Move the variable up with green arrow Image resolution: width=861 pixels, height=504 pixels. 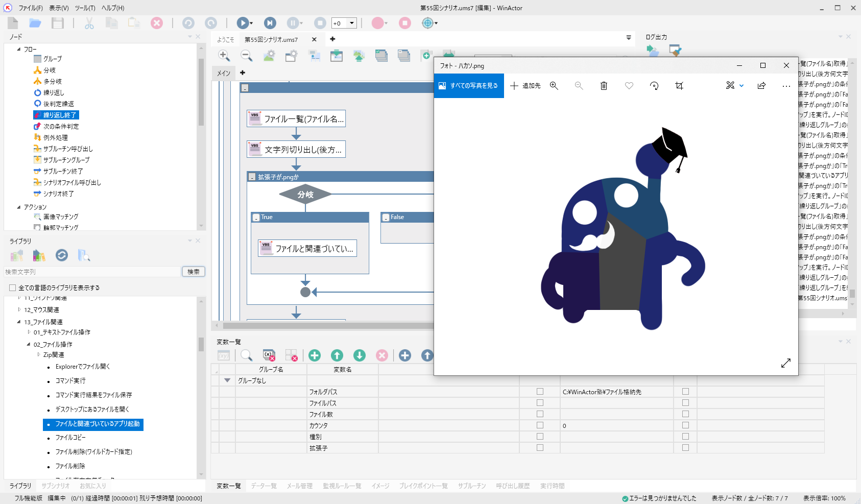click(337, 355)
